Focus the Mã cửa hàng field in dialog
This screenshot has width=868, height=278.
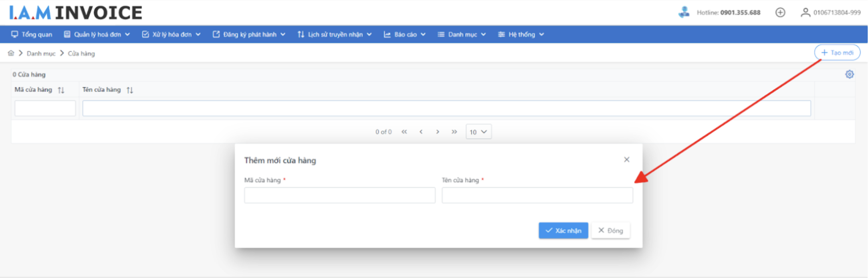[339, 195]
